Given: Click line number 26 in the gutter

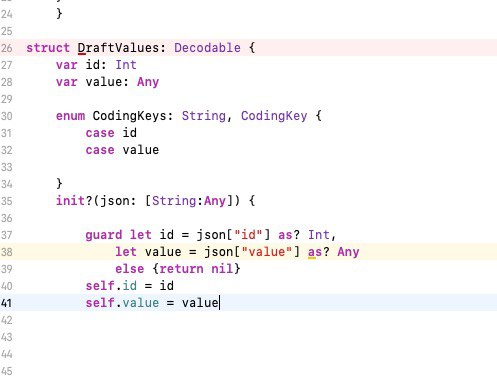Looking at the screenshot, I should pyautogui.click(x=7, y=48).
